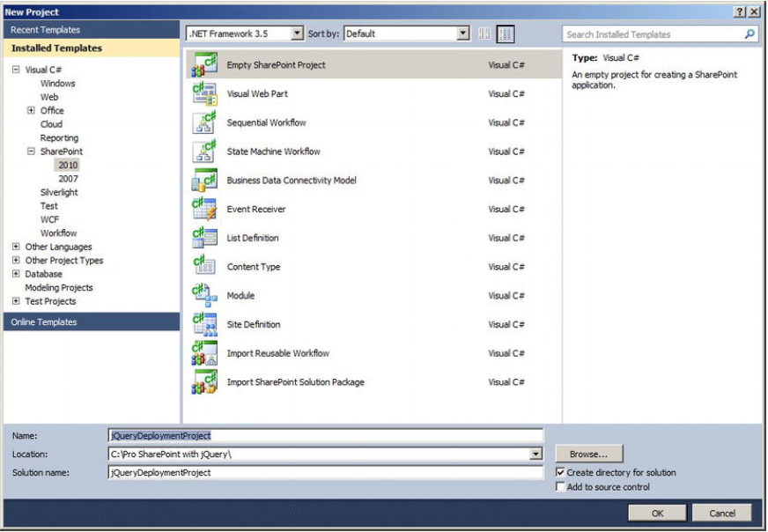The image size is (768, 532).
Task: Select the Web template category
Action: coord(49,97)
